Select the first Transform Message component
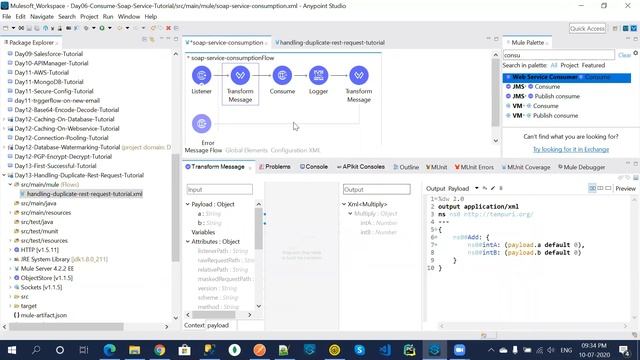The image size is (640, 360). (240, 76)
